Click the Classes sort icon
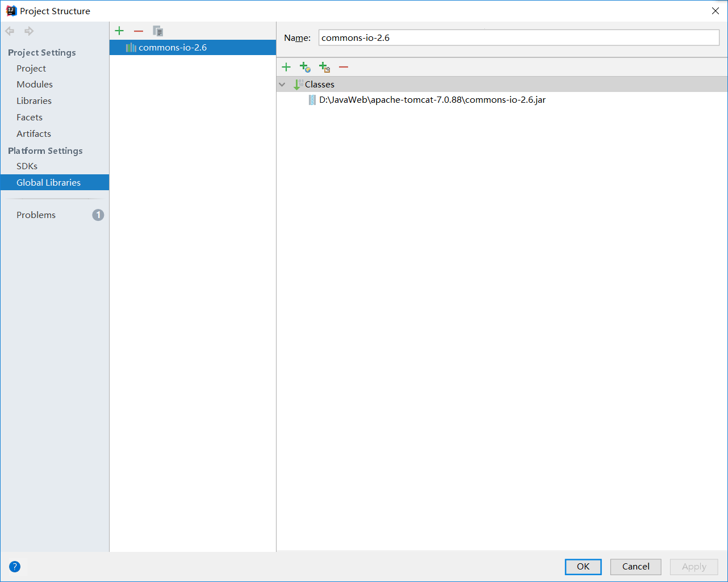Image resolution: width=728 pixels, height=582 pixels. pyautogui.click(x=298, y=84)
